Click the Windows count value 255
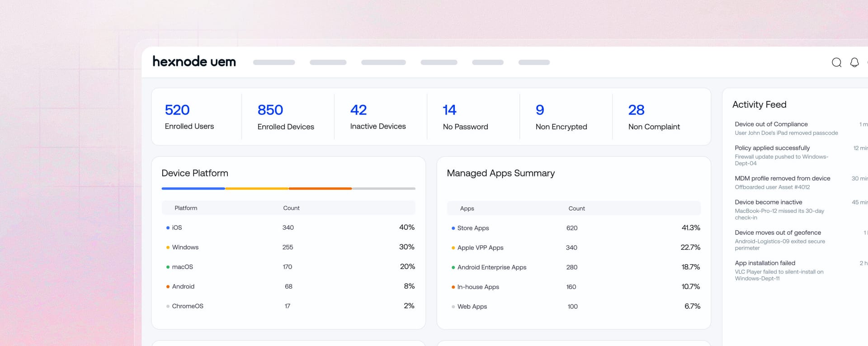Viewport: 868px width, 346px height. [288, 247]
